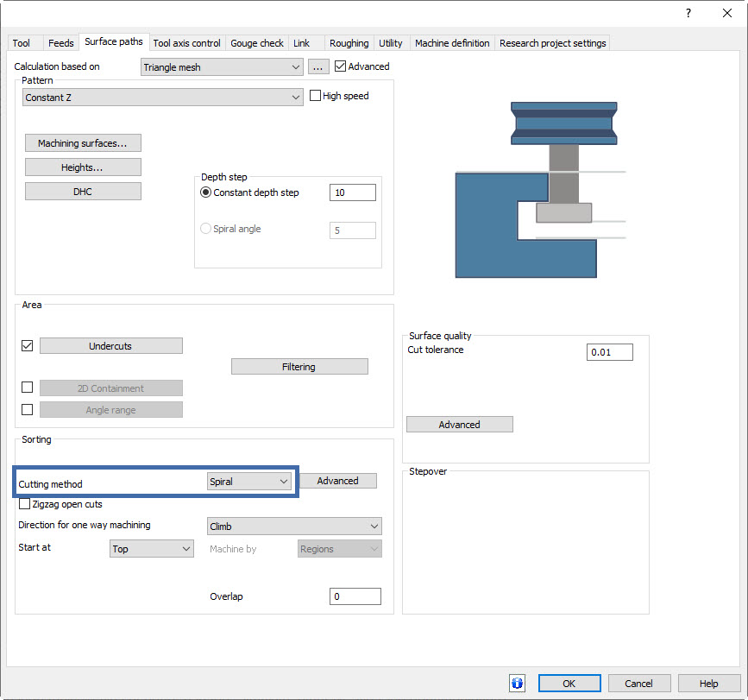Click the Cut tolerance input field
This screenshot has height=700, width=748.
coord(610,352)
